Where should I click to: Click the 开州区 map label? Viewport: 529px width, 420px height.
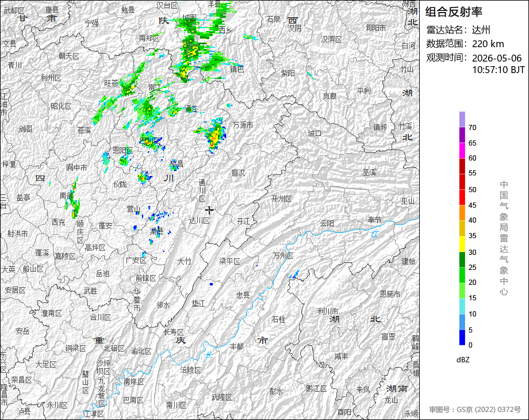click(282, 199)
